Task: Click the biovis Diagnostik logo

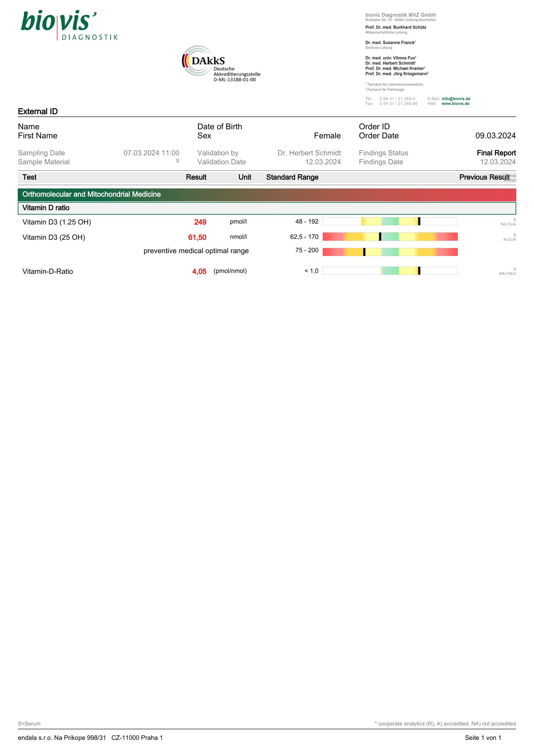Action: [x=69, y=25]
